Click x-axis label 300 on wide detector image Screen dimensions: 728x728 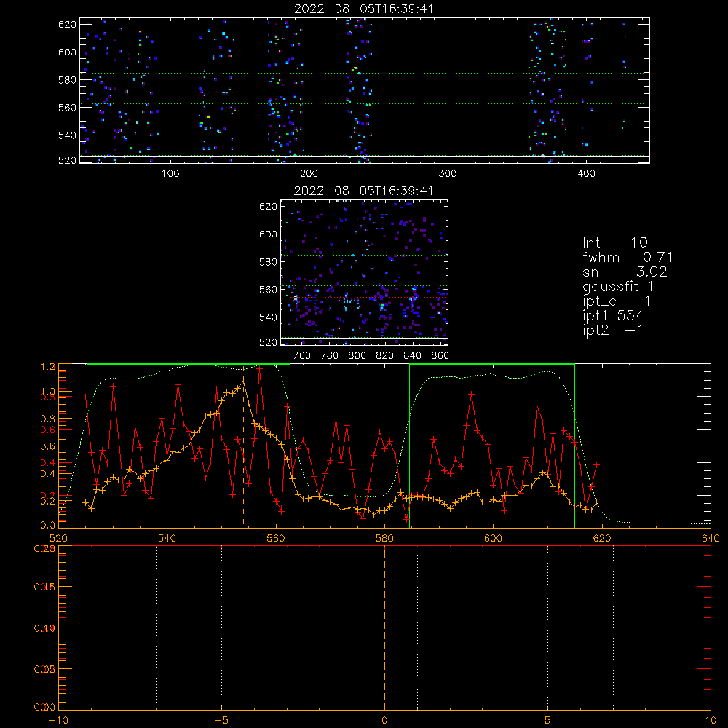pos(448,174)
